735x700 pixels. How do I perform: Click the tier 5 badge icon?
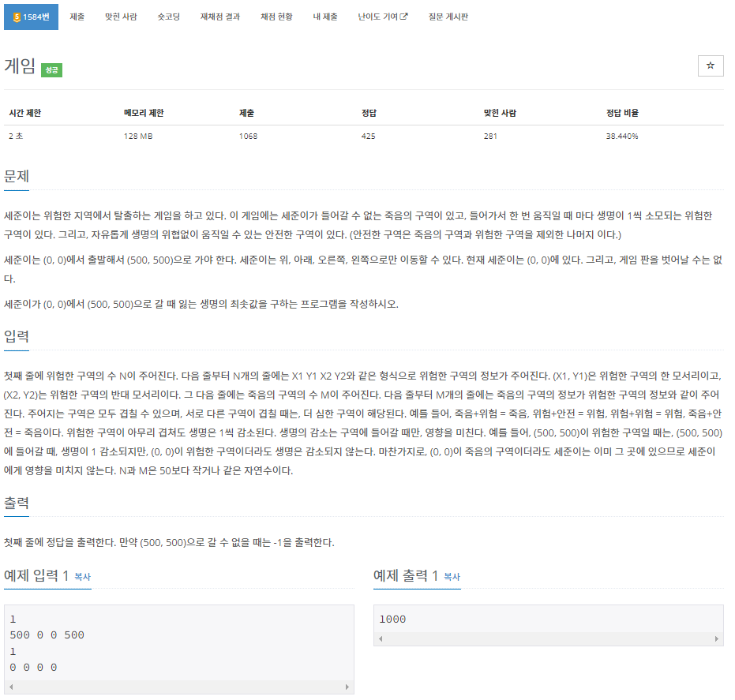point(17,17)
